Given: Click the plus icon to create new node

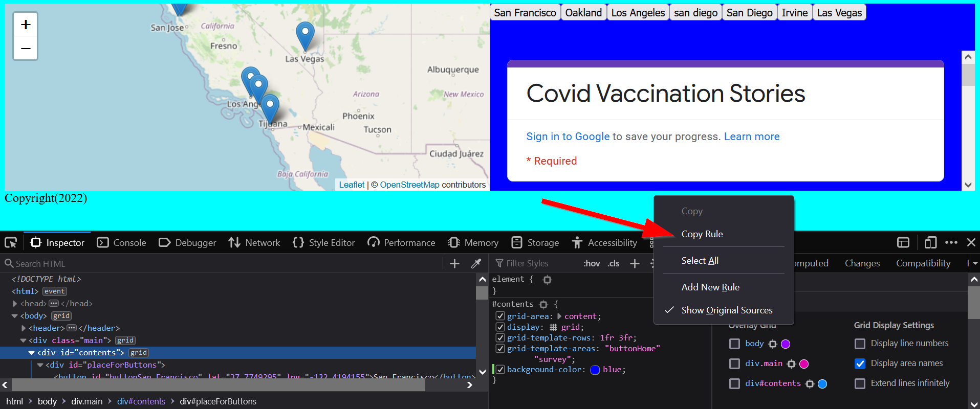Looking at the screenshot, I should (454, 263).
